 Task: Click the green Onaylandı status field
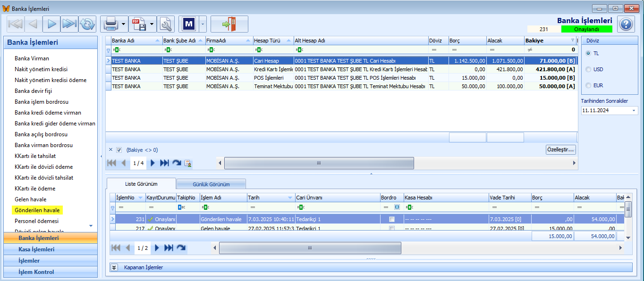(x=586, y=29)
